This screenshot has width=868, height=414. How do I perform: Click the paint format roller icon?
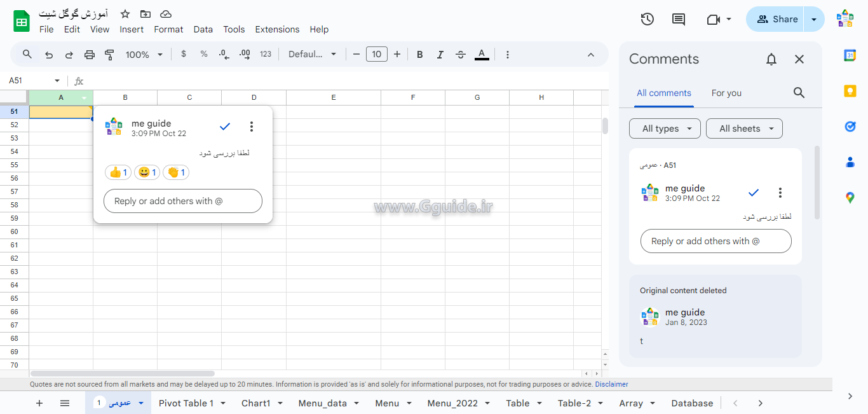point(109,55)
